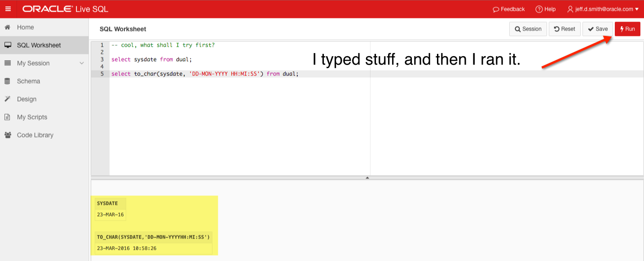Click the Home house icon
The height and width of the screenshot is (261, 644).
pos(7,27)
